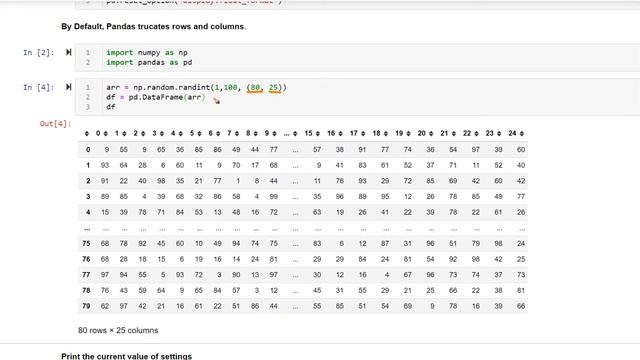Place cursor in 'import numpy as np' line
The image size is (640, 360).
[x=147, y=53]
